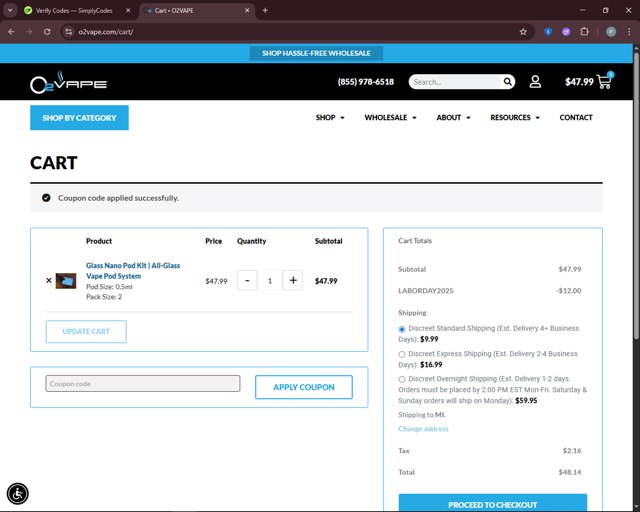
Task: Reload the page
Action: click(47, 32)
